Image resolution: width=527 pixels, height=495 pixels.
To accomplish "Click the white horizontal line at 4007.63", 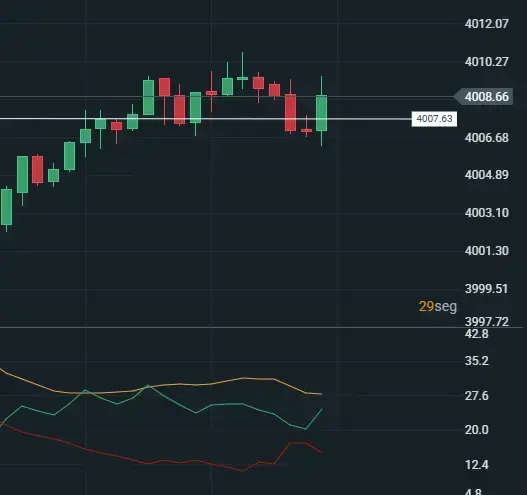I will click(206, 119).
